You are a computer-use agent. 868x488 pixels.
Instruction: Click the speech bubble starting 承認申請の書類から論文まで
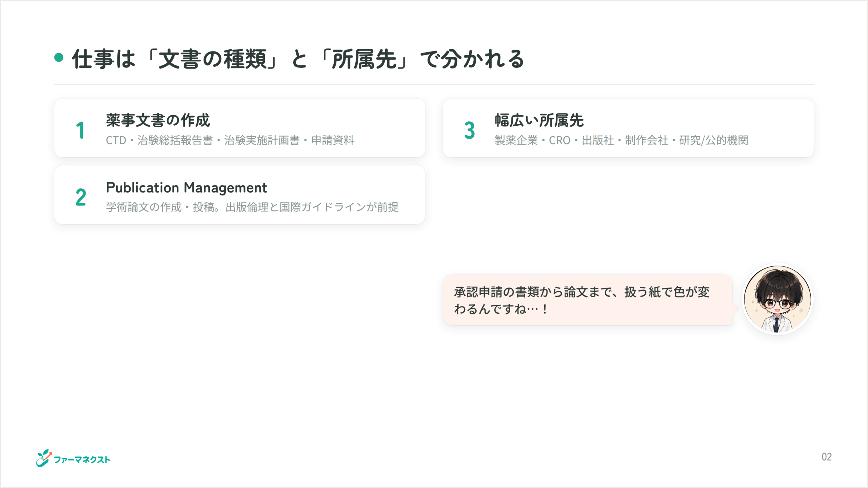click(x=588, y=300)
